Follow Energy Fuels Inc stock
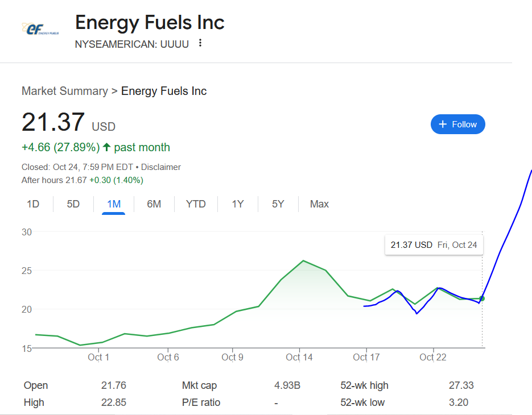Screen dimensions: 532x415 pos(457,125)
